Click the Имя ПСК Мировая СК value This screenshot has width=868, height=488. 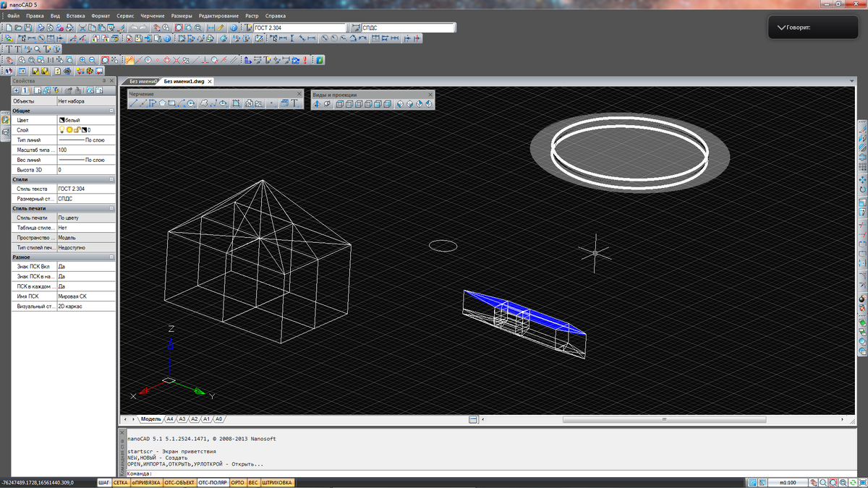85,296
